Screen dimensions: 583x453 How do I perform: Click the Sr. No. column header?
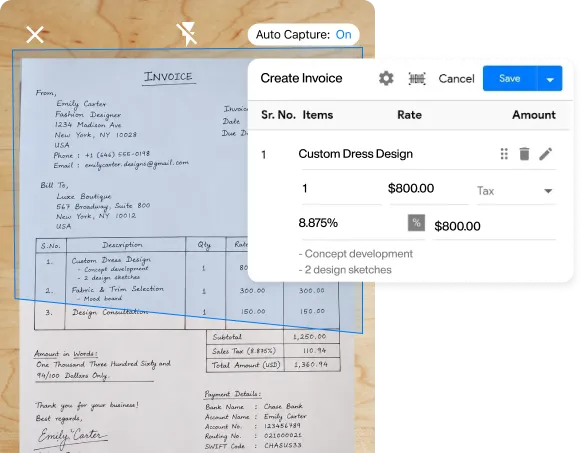point(278,115)
